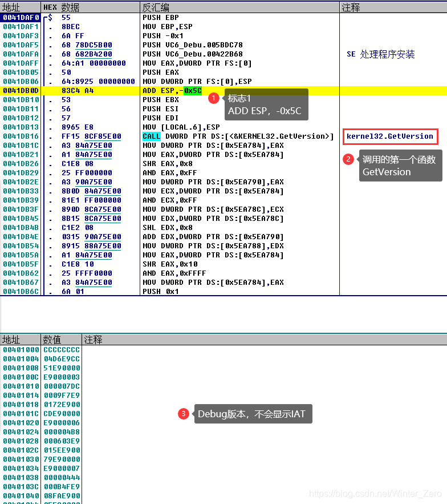Select address 0041DB6C
Viewport: 447px width, 504px height.
pos(21,291)
